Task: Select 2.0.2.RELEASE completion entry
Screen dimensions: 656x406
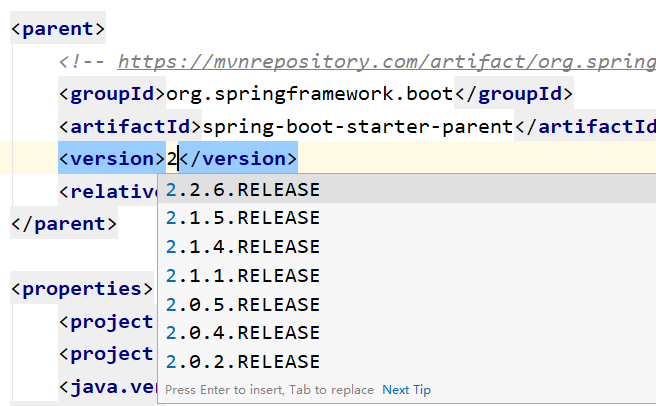Action: 407,362
